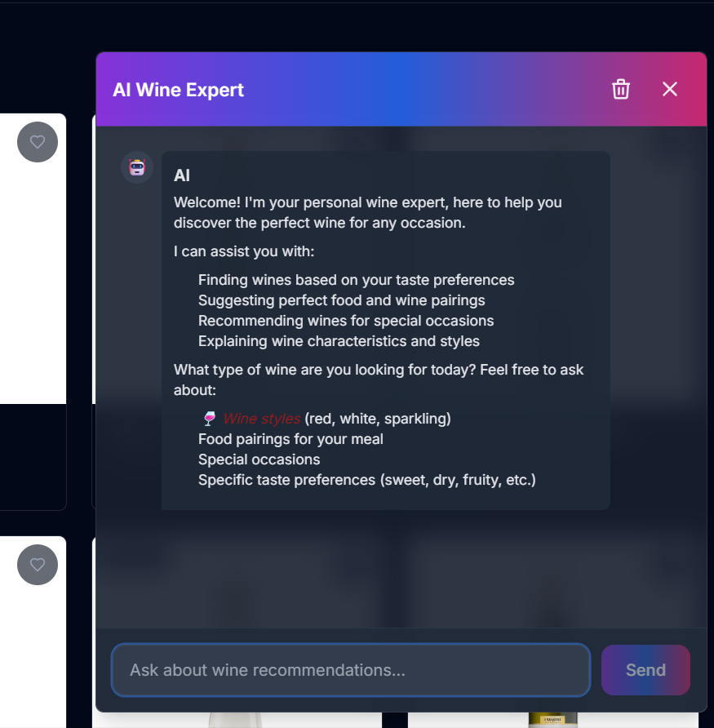
Task: Click the AI sender name label
Action: coord(182,175)
